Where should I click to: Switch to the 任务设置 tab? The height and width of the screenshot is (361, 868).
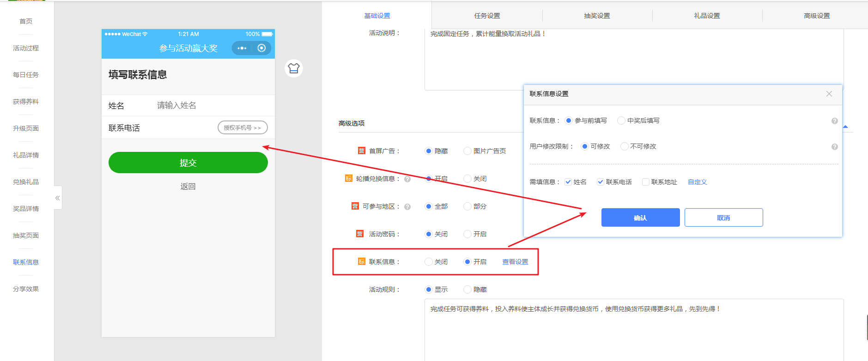(x=487, y=16)
